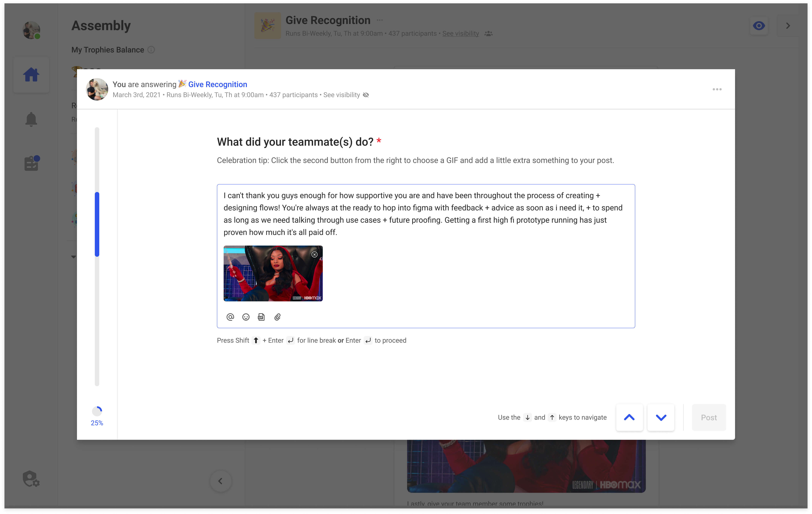Viewport: 812px width, 514px height.
Task: Expand the collapsed arrow in the left panel
Action: (73, 257)
